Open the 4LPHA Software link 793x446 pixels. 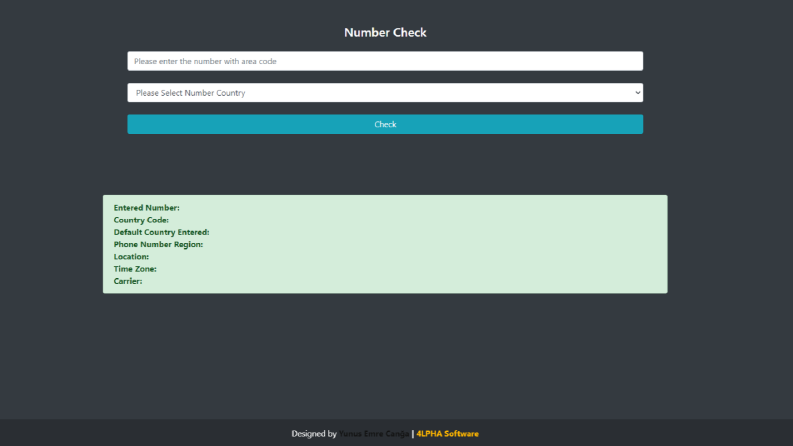point(448,434)
